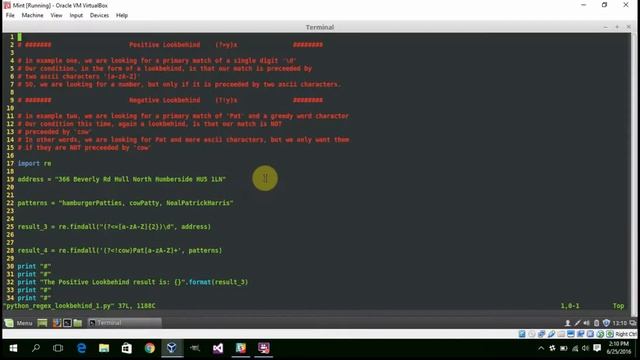The height and width of the screenshot is (360, 640).
Task: Launch Firefox from the Mint panel
Action: point(57,323)
